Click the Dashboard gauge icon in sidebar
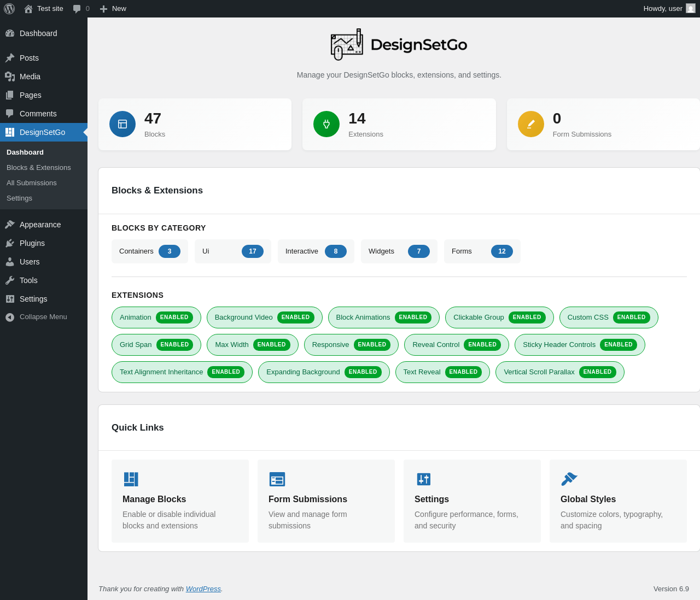Image resolution: width=700 pixels, height=600 pixels. [10, 33]
